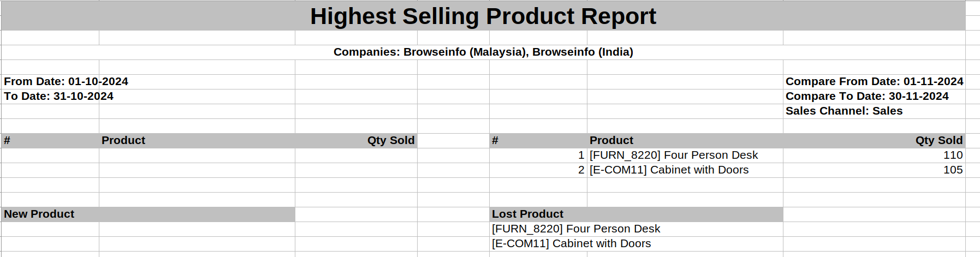
Task: Select Four Person Desk in the ranking table
Action: pos(674,155)
